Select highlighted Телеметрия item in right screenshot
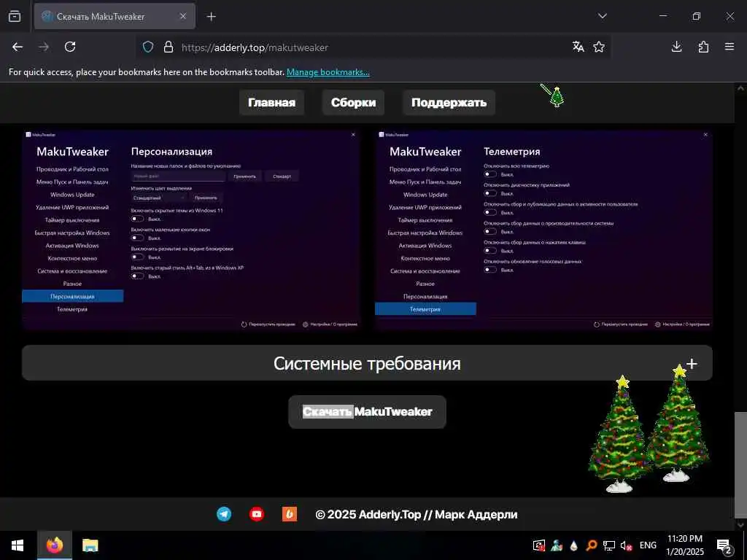 (425, 309)
